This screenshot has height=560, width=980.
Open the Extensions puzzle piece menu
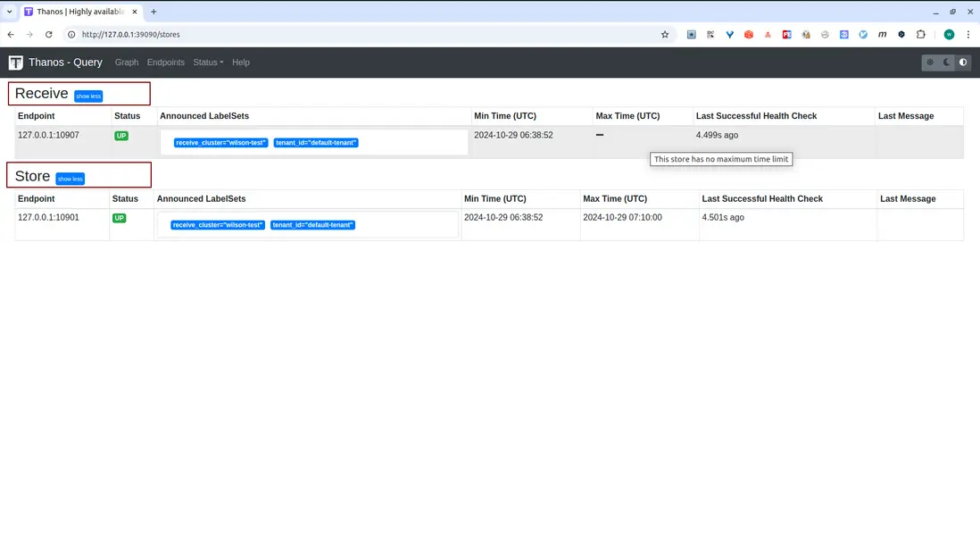coord(920,35)
